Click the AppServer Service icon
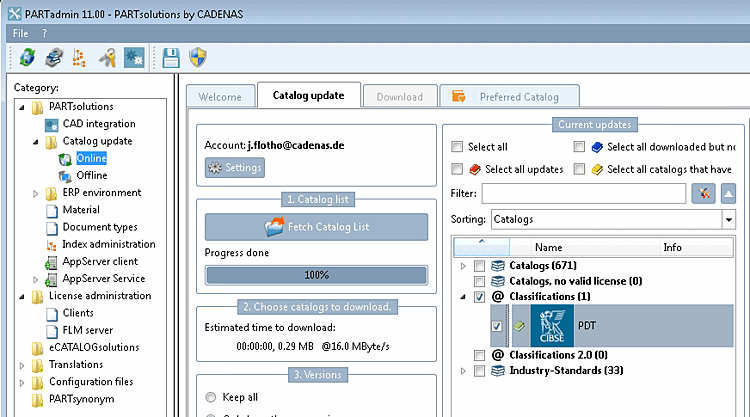The image size is (750, 417). coord(51,280)
